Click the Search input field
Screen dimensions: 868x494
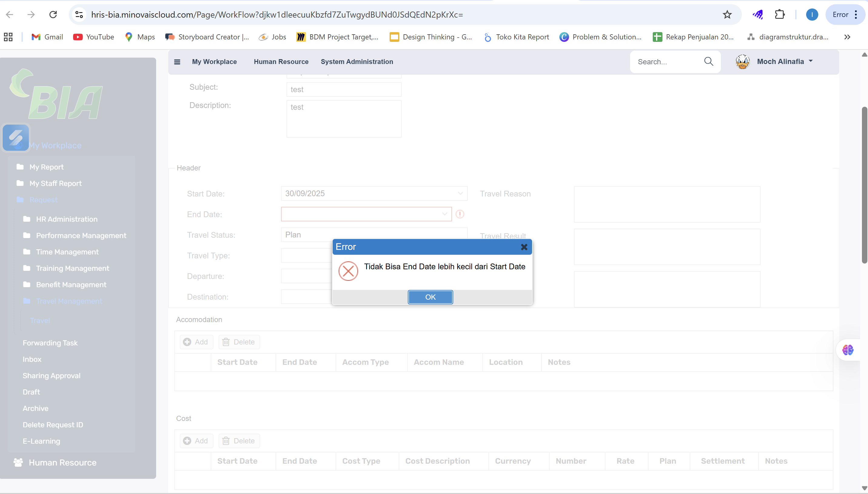point(665,62)
